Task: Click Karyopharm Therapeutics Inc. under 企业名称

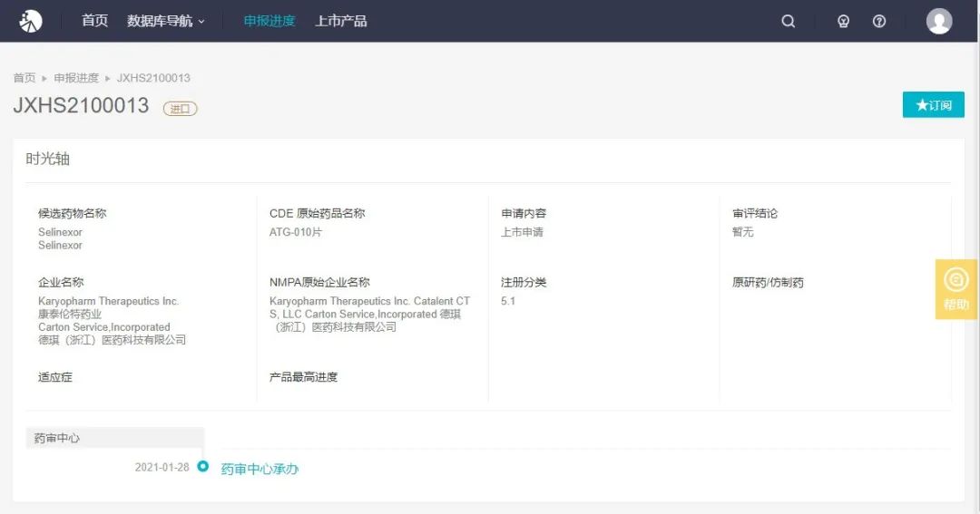Action: [x=108, y=301]
